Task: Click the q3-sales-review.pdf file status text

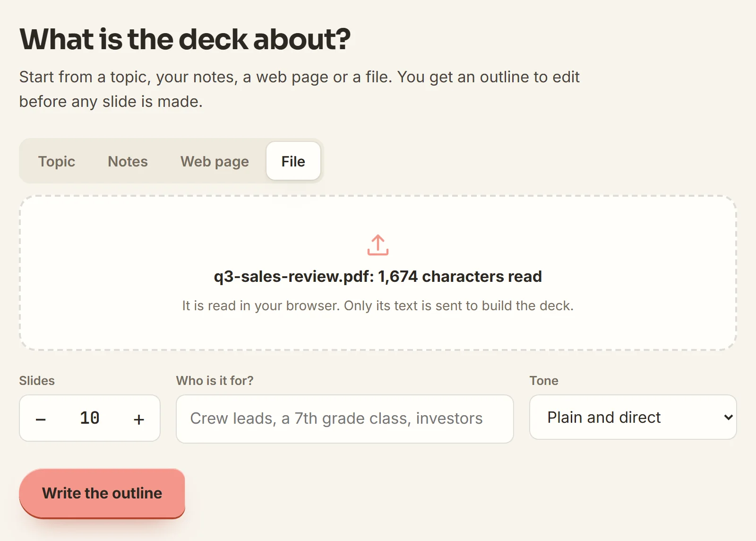Action: point(378,276)
